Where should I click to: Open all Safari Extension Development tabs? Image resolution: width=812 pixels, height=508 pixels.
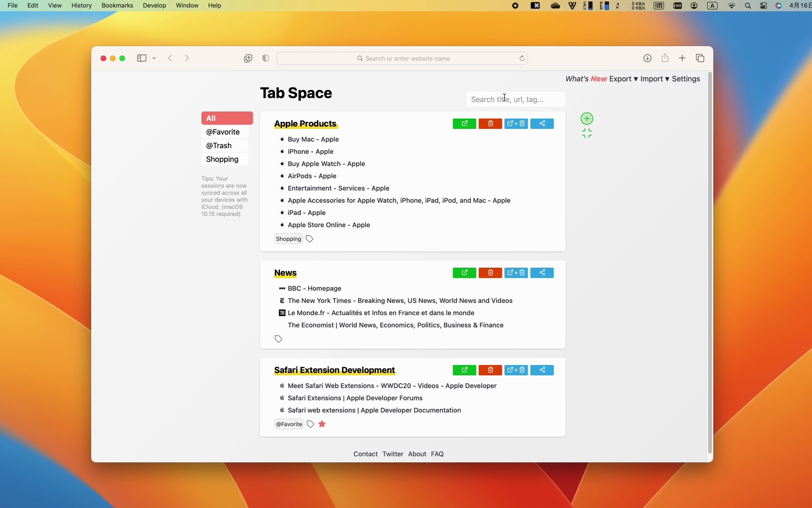[464, 370]
